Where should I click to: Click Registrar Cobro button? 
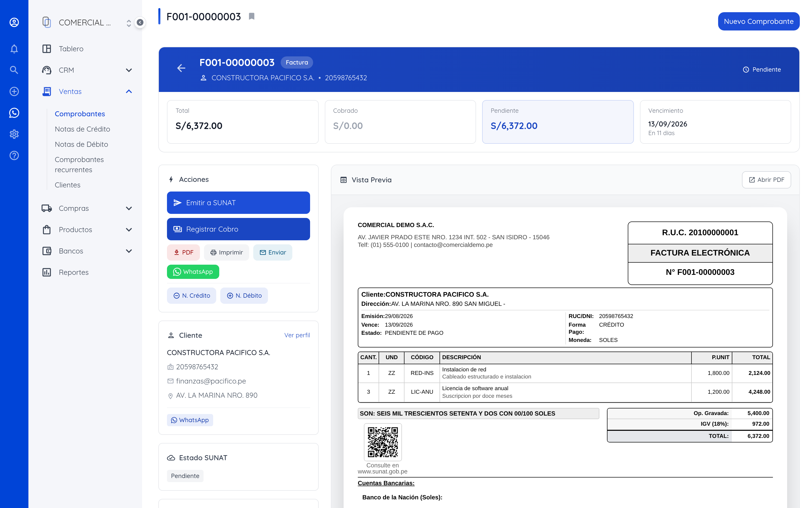click(238, 229)
